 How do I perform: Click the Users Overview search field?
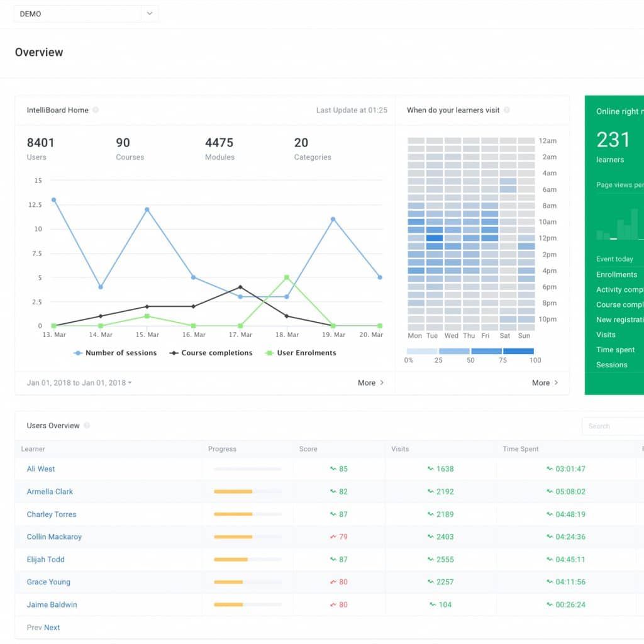[613, 426]
